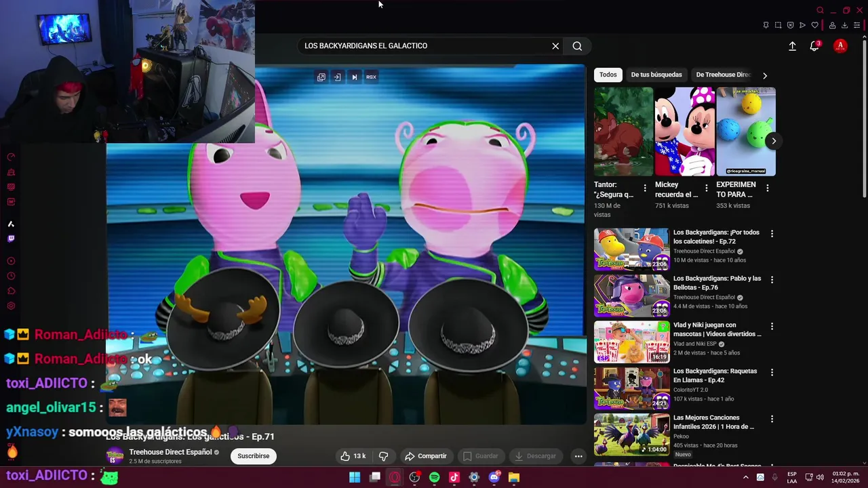Select the De Treehouse Direct chip
Screen dimensions: 868x488
[723, 75]
